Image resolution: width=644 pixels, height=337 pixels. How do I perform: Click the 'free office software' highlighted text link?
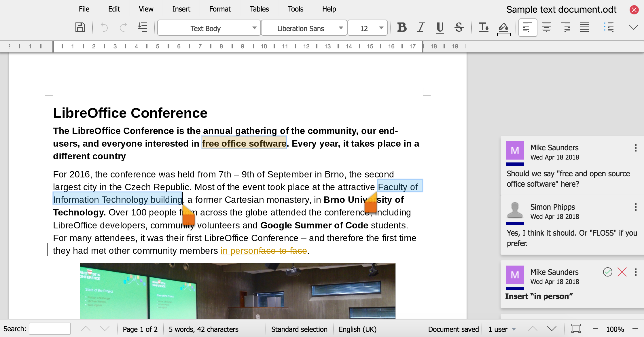[244, 143]
